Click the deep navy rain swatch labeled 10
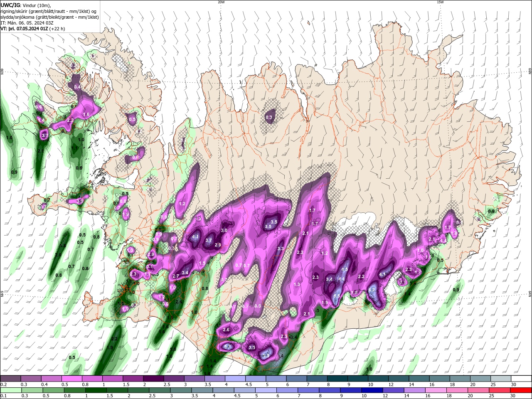532x399 pixels. [x=372, y=390]
